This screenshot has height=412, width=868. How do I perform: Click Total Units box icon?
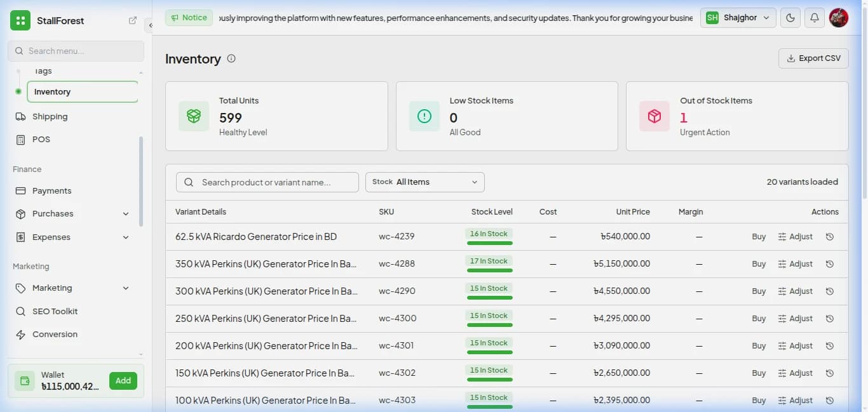[194, 116]
